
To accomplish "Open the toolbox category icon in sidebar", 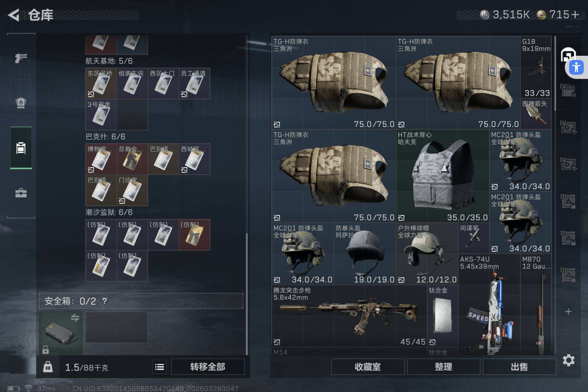I will click(x=21, y=193).
